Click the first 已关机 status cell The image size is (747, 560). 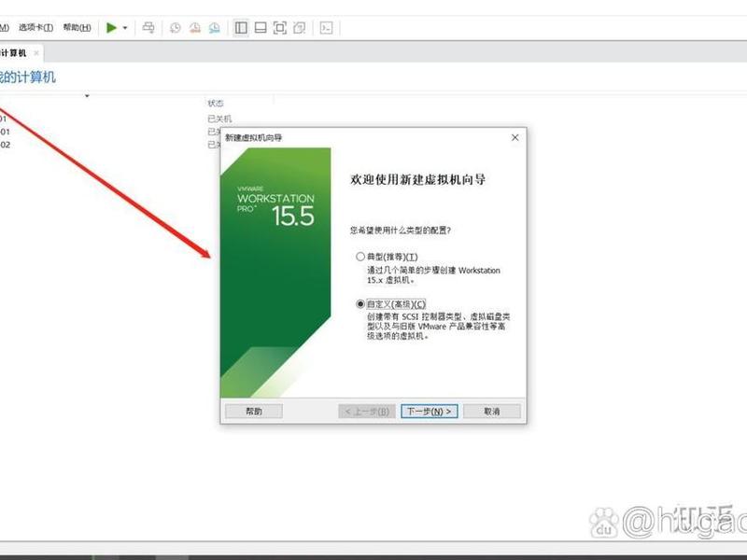pyautogui.click(x=219, y=119)
